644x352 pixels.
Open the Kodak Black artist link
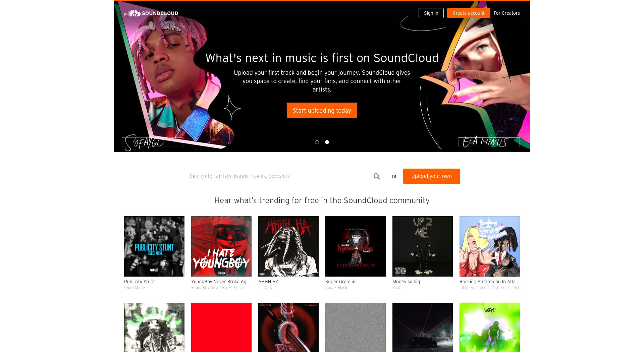pos(336,288)
